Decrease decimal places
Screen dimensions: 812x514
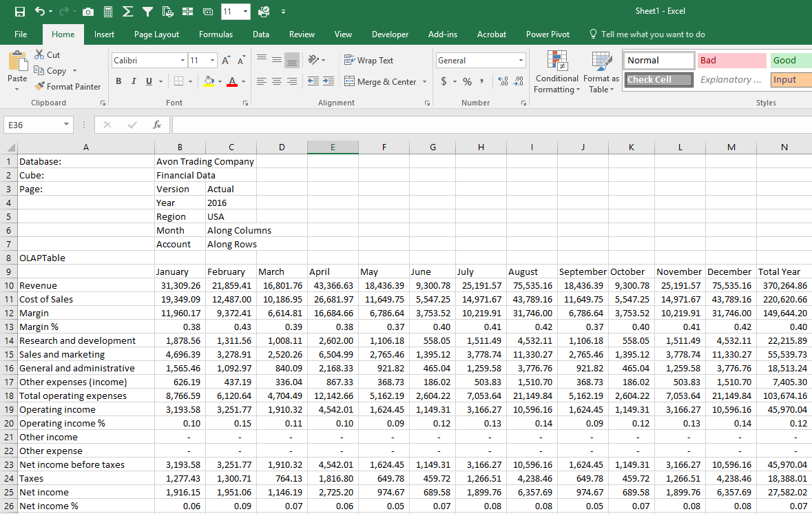pyautogui.click(x=519, y=81)
